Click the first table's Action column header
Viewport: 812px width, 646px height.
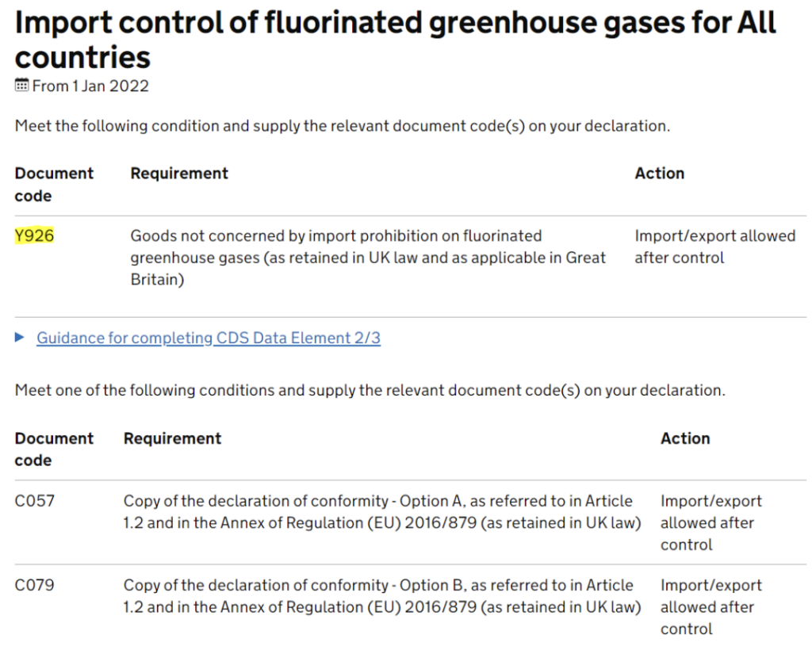659,173
